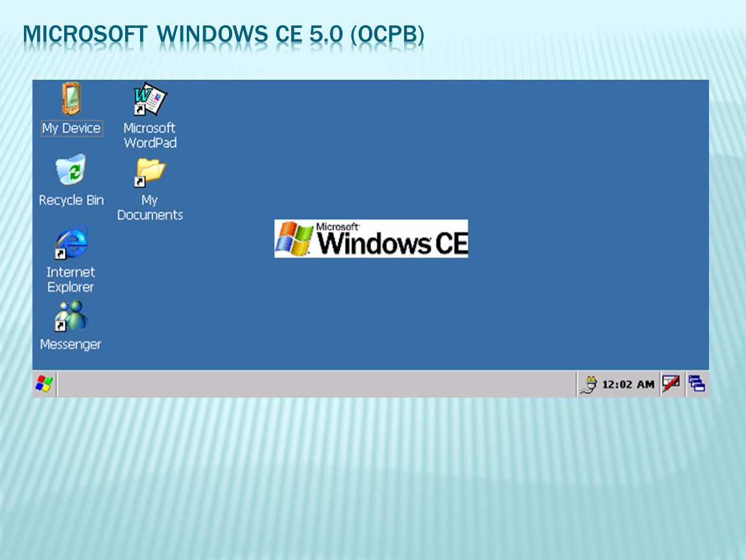Open Microsoft WordPad shortcut icon
The width and height of the screenshot is (746, 560).
click(x=150, y=99)
